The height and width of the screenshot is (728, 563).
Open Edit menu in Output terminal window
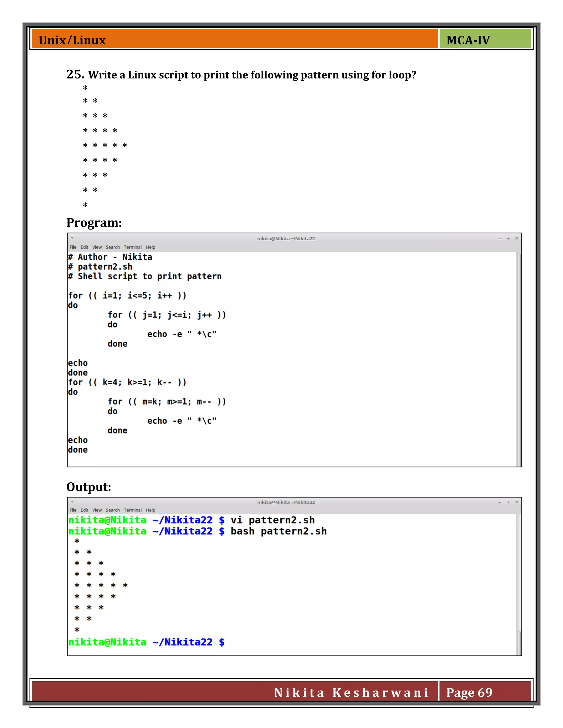(84, 510)
